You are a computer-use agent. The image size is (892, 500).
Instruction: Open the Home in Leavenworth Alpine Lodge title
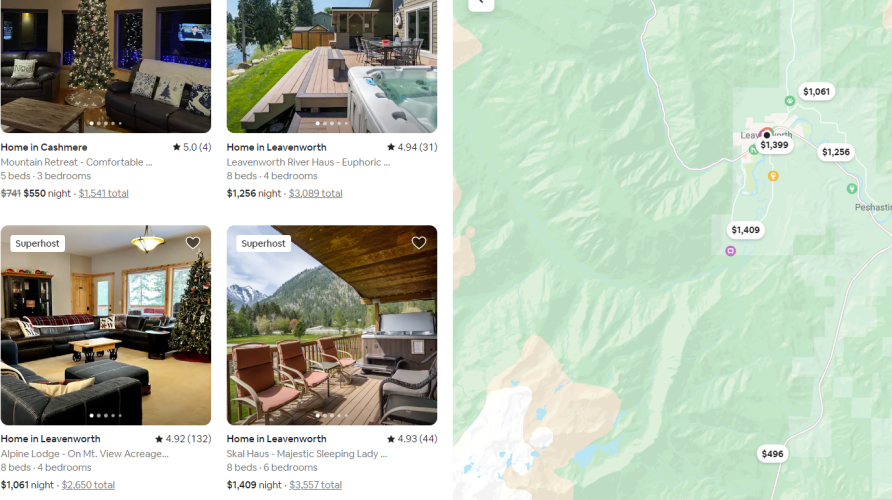pos(51,439)
